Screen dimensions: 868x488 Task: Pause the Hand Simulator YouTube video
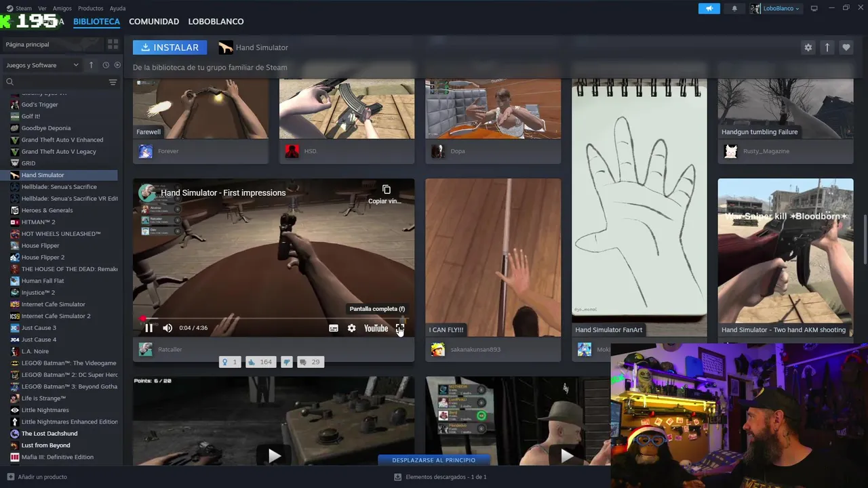(149, 328)
